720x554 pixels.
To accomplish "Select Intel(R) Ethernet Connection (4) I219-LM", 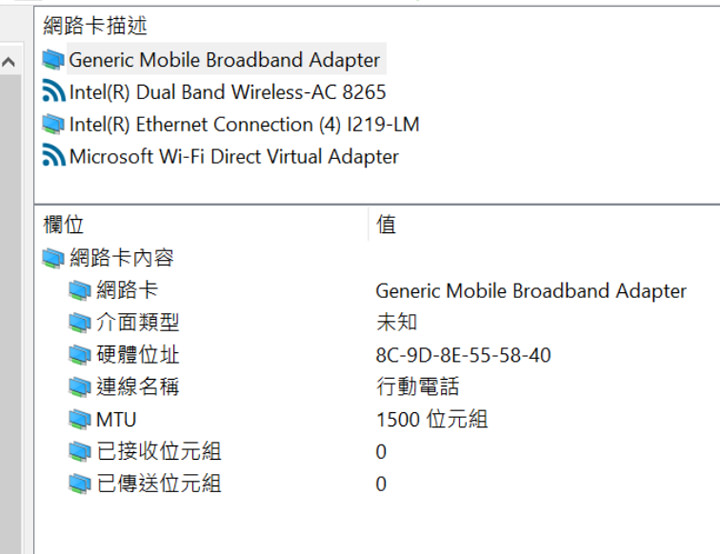I will (244, 125).
